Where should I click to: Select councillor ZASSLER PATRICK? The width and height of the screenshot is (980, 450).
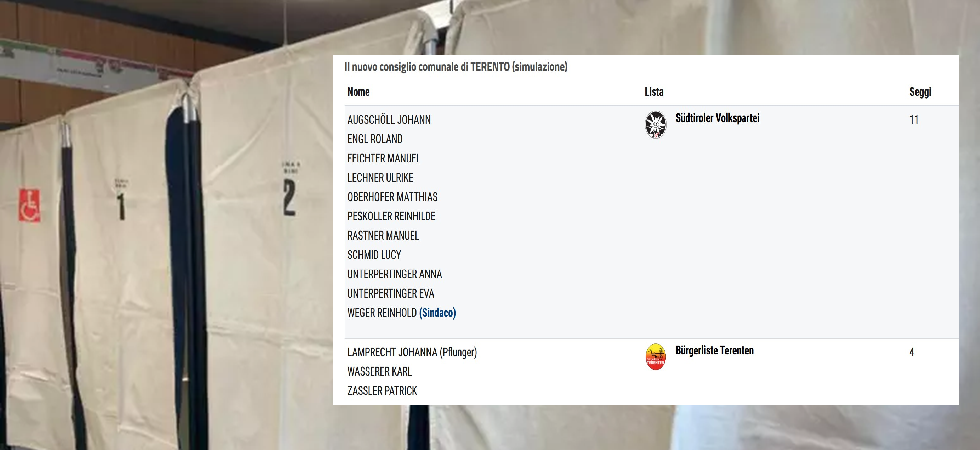[x=382, y=391]
